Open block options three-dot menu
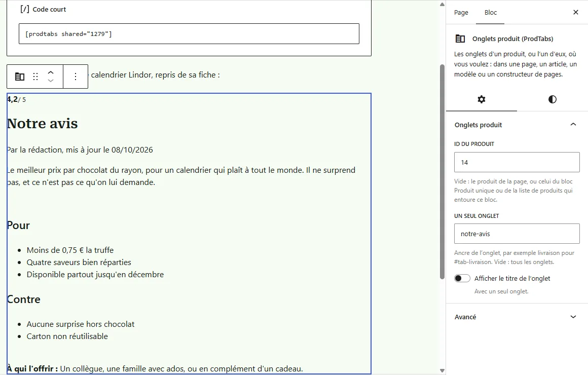 click(x=76, y=77)
